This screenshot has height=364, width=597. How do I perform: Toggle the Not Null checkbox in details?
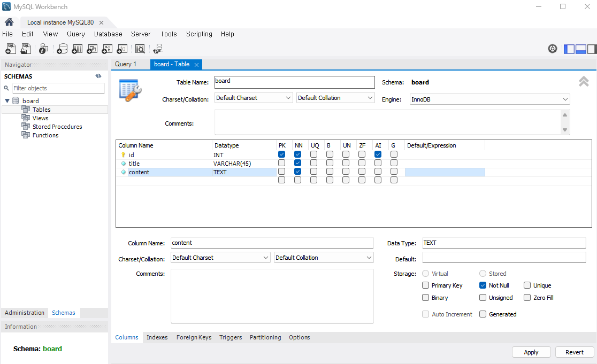483,285
